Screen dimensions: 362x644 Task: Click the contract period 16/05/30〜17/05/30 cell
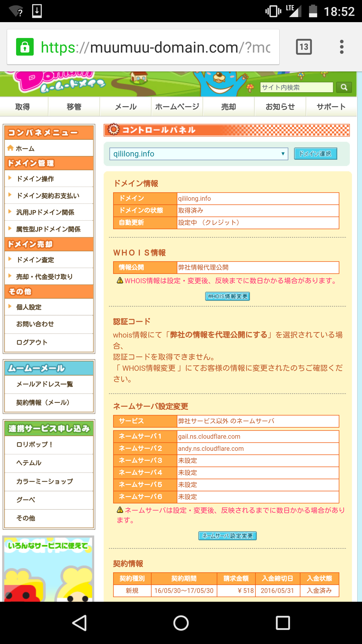pos(184,590)
